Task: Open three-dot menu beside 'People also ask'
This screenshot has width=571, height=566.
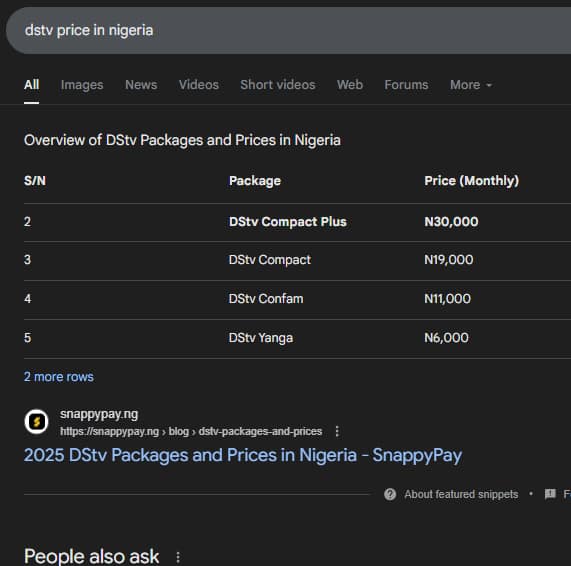Action: coord(178,557)
